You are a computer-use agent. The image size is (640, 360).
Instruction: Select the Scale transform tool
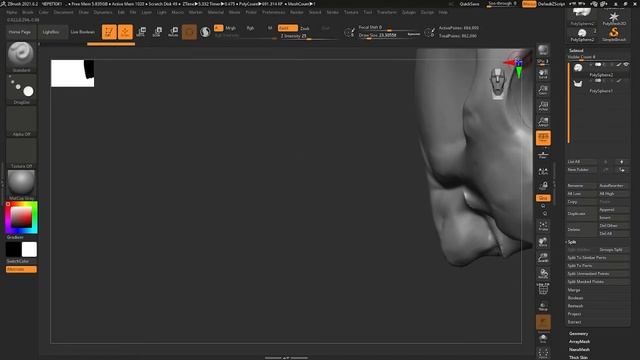(157, 32)
